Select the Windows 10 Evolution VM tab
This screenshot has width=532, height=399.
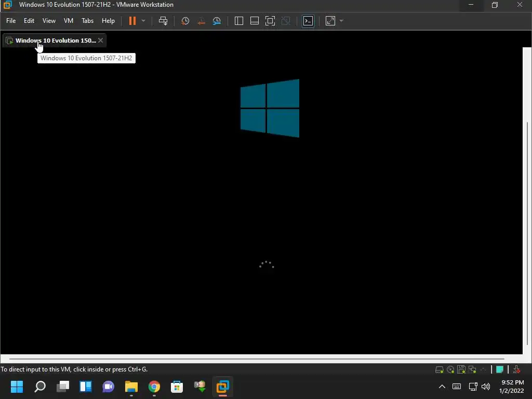(54, 41)
